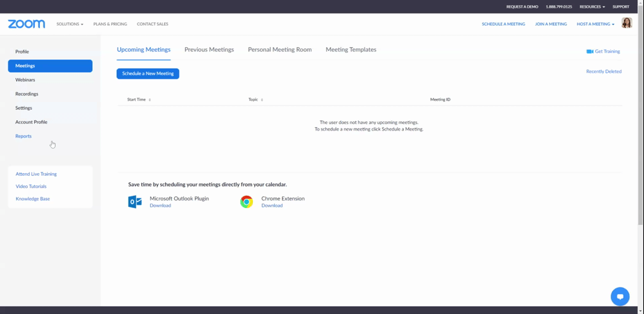Click Attend Live Training
Screen dimensions: 644x314
point(36,174)
